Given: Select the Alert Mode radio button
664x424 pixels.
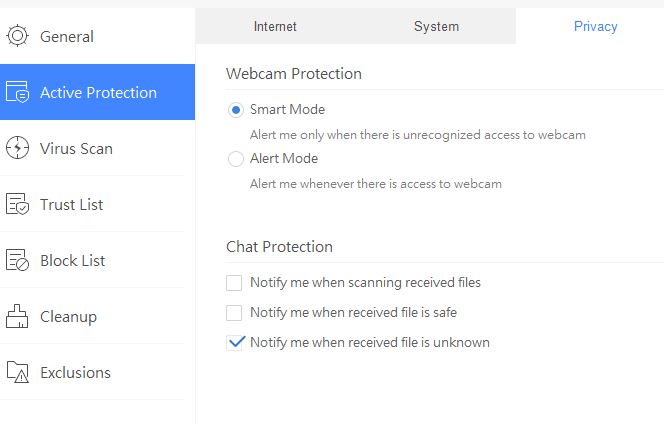Looking at the screenshot, I should [x=236, y=158].
